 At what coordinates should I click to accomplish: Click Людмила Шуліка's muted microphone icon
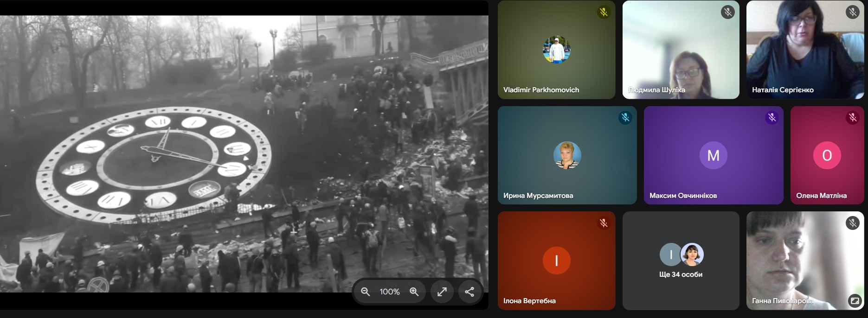point(728,12)
